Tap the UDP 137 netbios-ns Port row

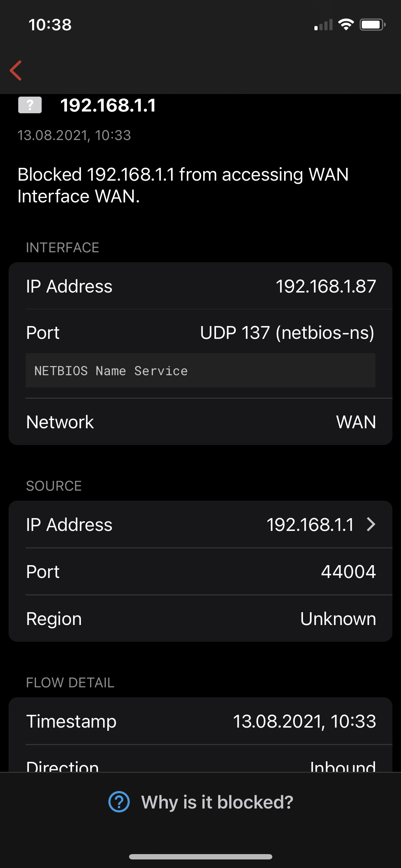coord(200,332)
